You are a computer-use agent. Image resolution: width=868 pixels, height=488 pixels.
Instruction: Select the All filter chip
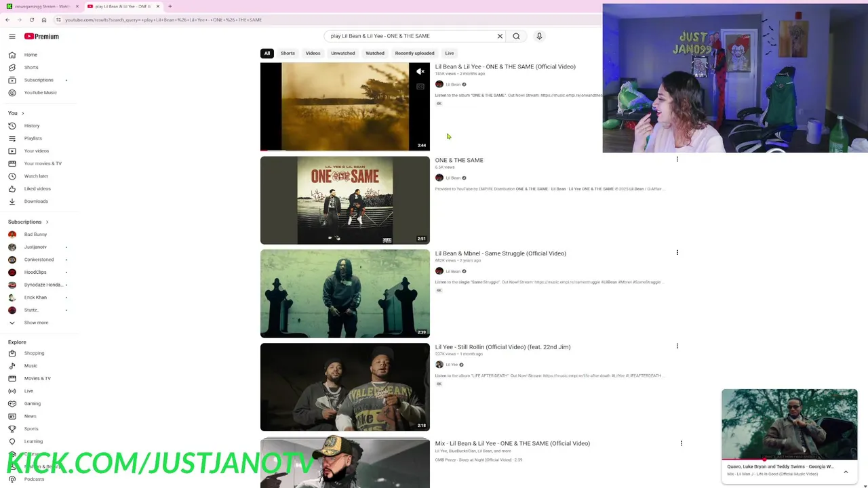(267, 53)
